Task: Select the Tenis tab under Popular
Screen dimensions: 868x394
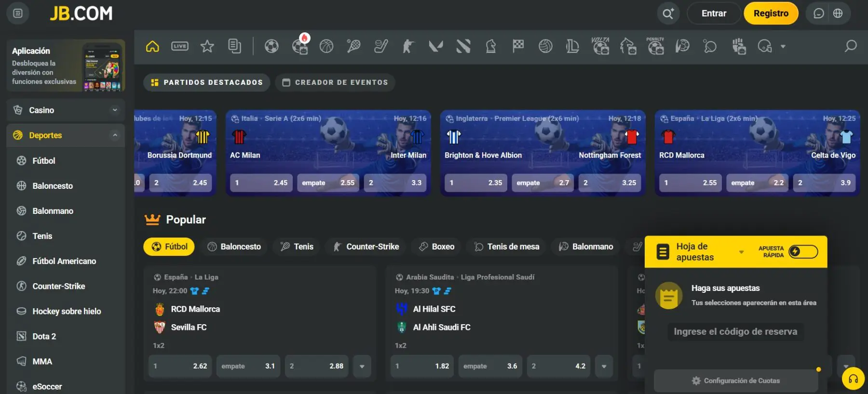Action: [297, 247]
